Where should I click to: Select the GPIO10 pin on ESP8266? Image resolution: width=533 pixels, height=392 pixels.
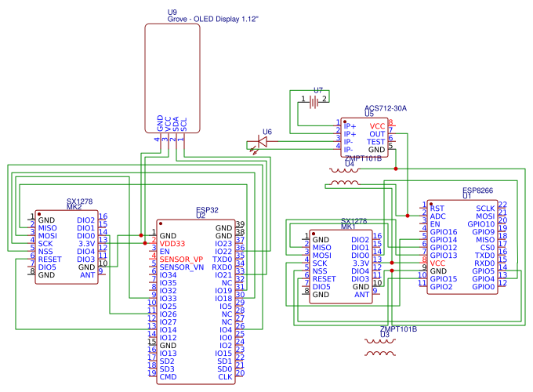481,224
